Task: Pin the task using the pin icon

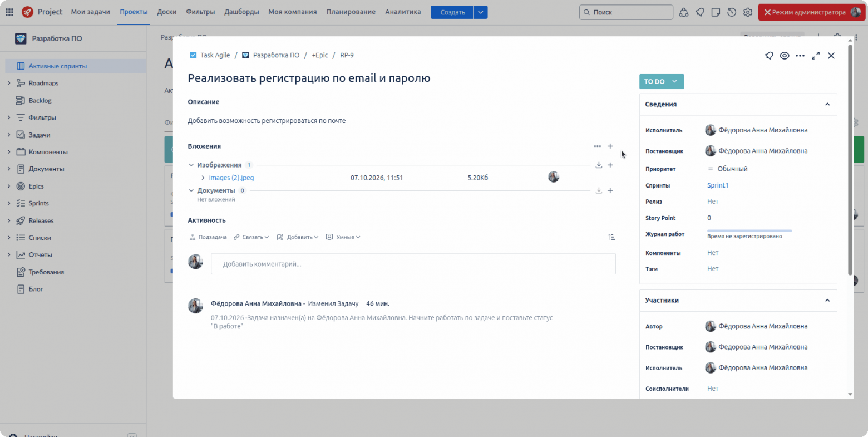Action: click(x=769, y=56)
